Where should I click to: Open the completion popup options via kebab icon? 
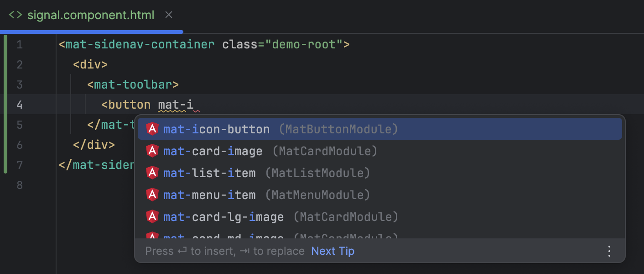pyautogui.click(x=609, y=251)
